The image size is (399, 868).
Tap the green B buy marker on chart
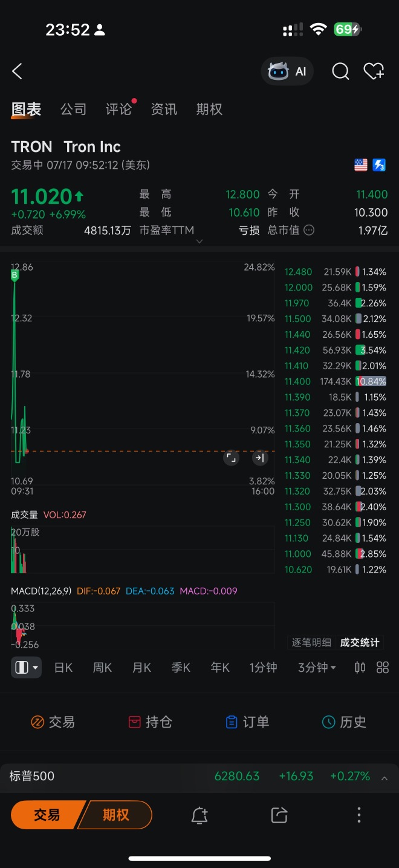[15, 275]
